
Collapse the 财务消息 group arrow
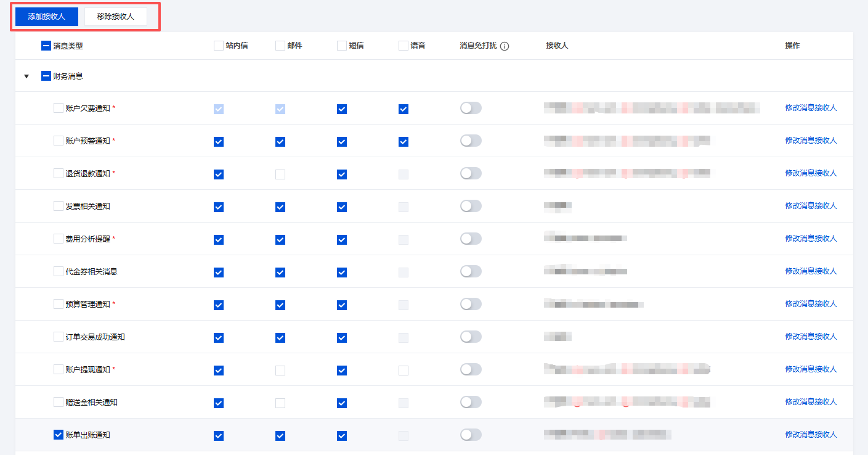(26, 76)
